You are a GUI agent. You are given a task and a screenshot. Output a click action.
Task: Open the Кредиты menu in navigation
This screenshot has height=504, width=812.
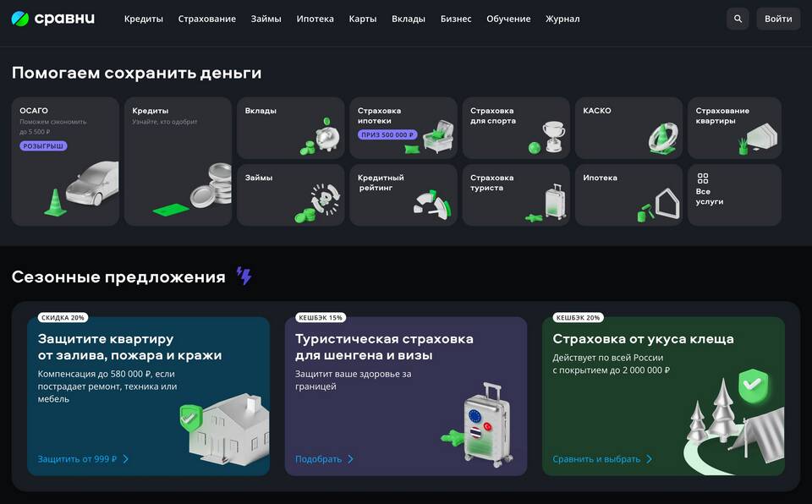144,19
